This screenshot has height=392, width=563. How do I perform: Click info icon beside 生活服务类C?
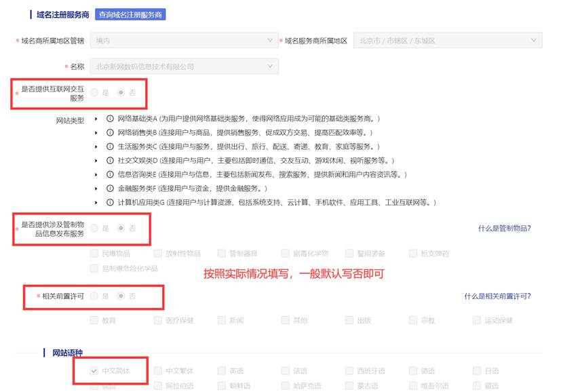[111, 146]
